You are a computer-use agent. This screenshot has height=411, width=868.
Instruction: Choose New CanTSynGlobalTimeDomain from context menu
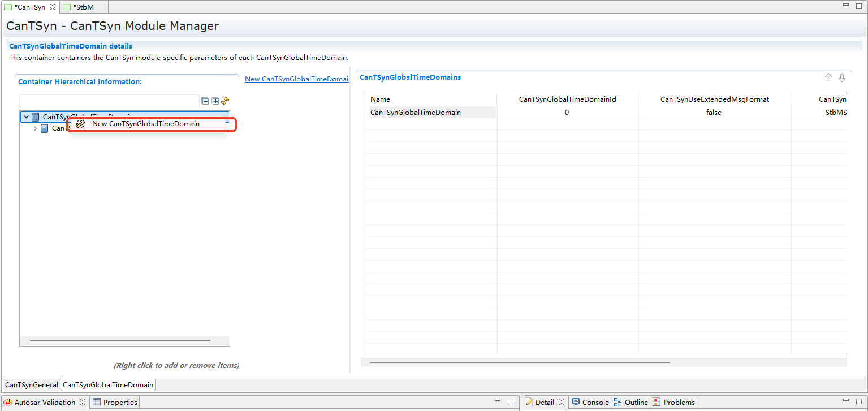click(145, 124)
